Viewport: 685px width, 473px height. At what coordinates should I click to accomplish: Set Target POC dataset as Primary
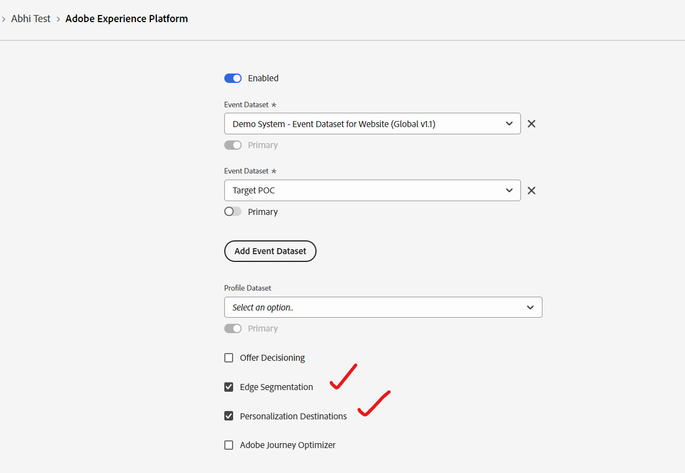[233, 212]
